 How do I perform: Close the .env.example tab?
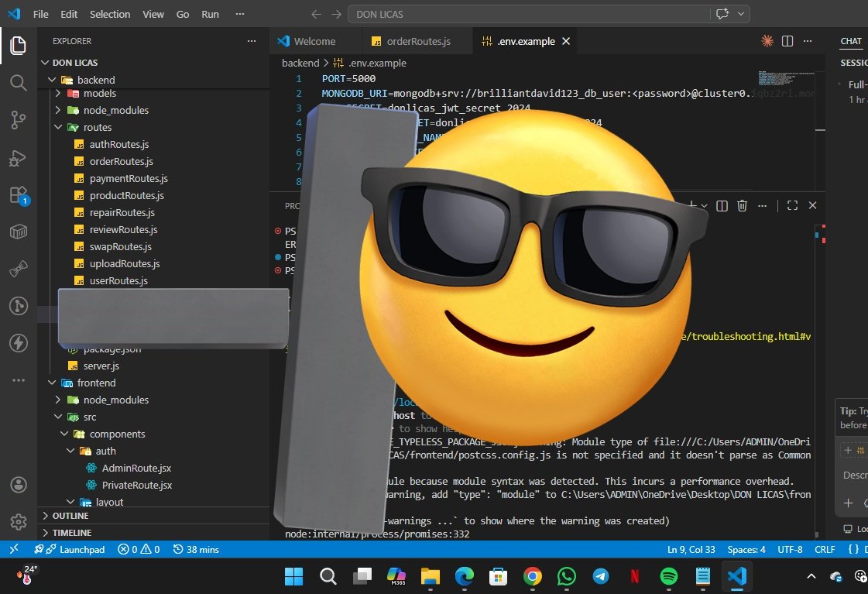(x=566, y=41)
